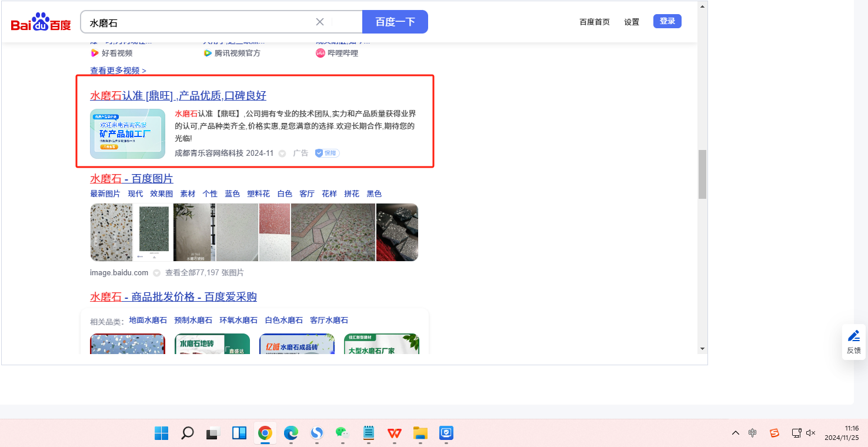Click the 登录 login button
The width and height of the screenshot is (868, 447).
(x=667, y=21)
